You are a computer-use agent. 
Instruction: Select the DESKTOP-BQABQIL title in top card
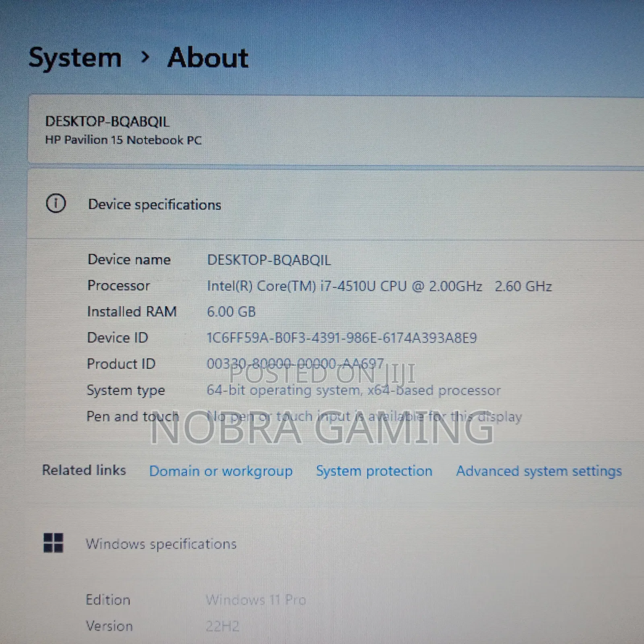(107, 122)
